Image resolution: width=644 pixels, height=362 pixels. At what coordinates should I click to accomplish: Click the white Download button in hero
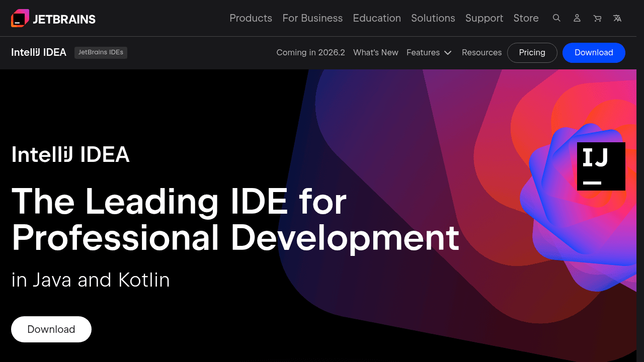pos(51,329)
